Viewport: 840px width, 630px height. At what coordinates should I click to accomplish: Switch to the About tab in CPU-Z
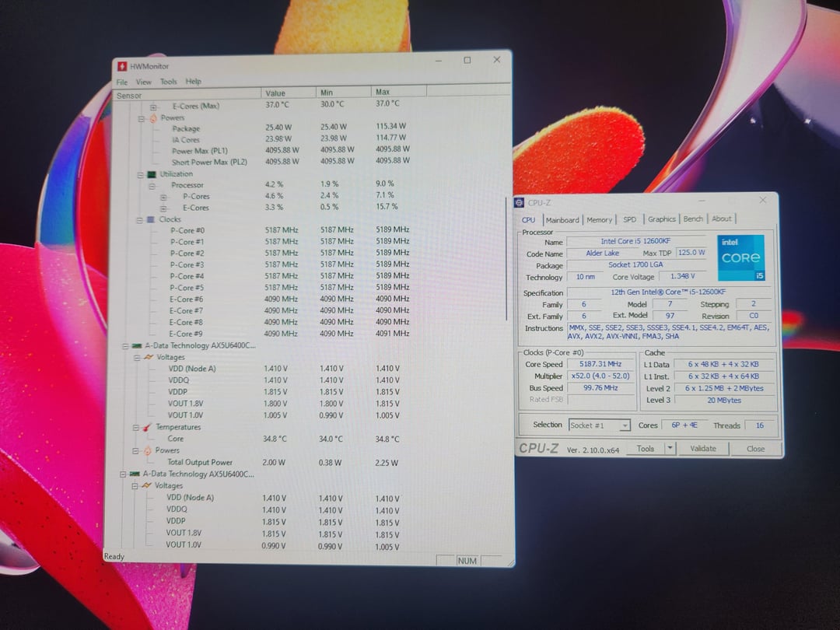722,219
